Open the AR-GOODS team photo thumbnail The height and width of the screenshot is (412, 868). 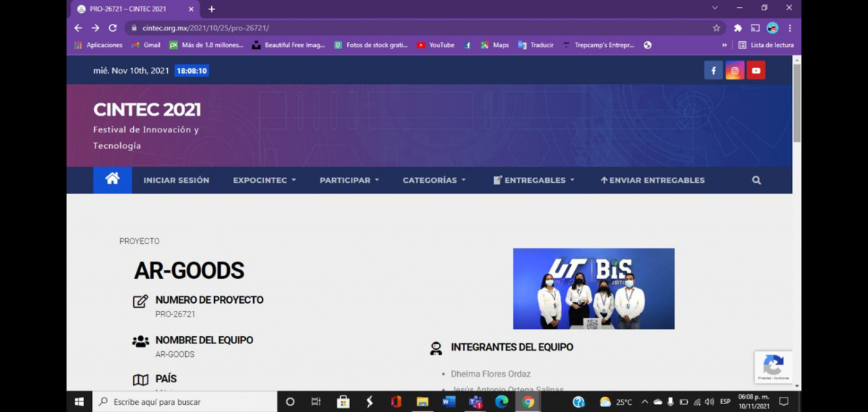point(594,288)
